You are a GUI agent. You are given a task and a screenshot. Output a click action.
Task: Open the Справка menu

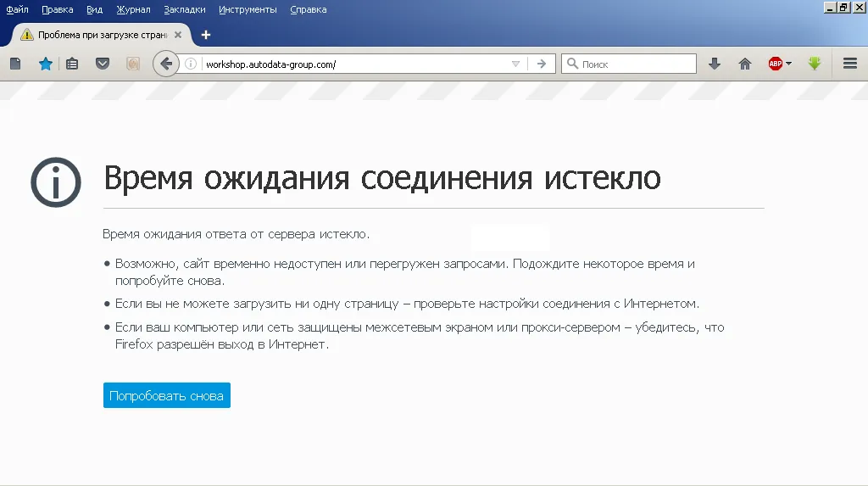point(309,9)
